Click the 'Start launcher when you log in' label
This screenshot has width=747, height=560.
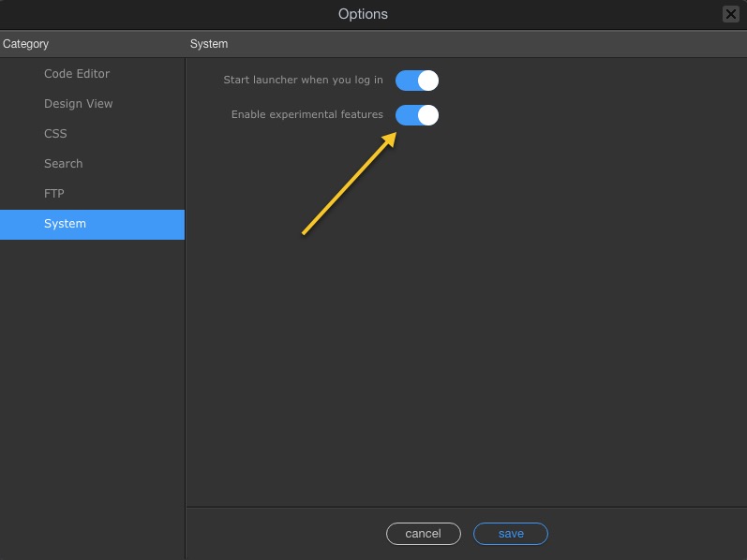pyautogui.click(x=303, y=81)
